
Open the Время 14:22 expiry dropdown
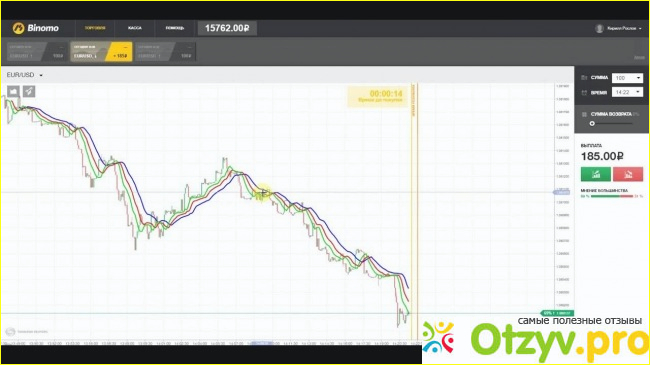[x=627, y=92]
